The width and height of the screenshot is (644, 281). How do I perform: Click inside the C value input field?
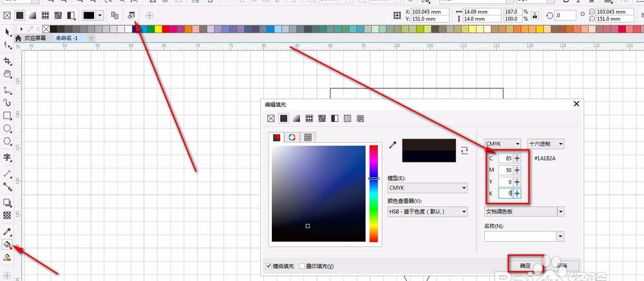[506, 158]
